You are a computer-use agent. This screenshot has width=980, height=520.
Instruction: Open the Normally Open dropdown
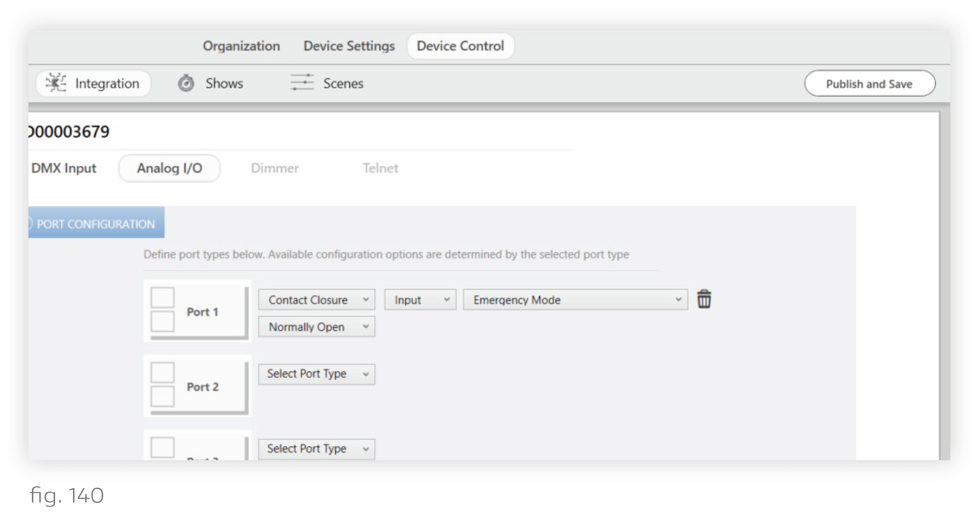click(x=316, y=327)
